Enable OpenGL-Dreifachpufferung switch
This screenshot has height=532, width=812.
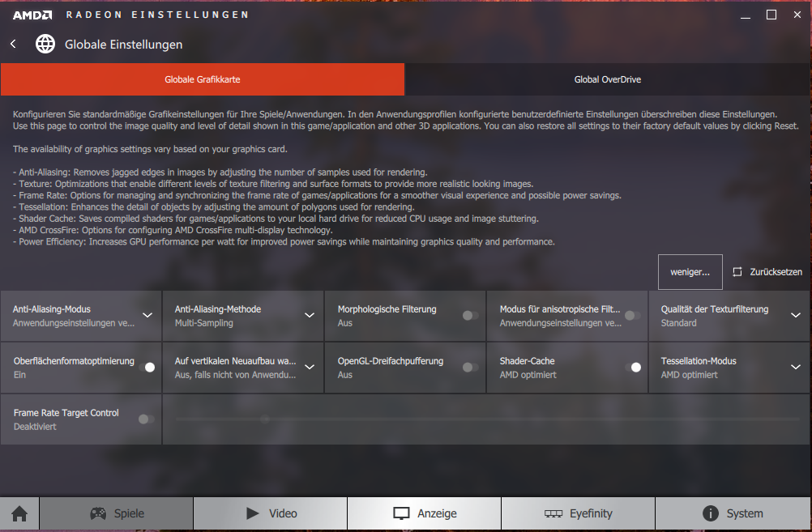[470, 367]
